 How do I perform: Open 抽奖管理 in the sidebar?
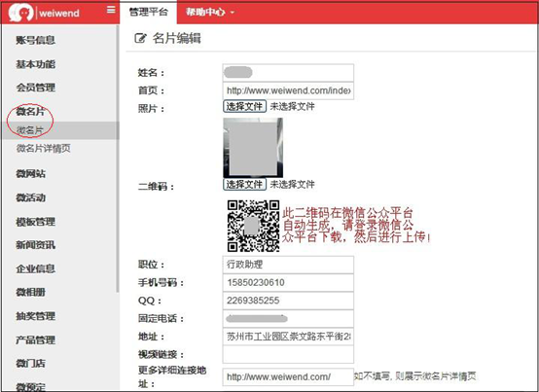(35, 316)
